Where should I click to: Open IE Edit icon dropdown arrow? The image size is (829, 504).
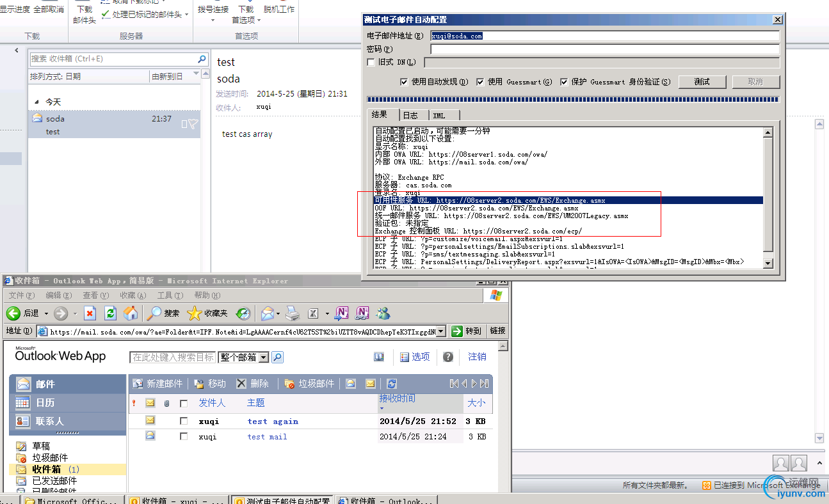click(x=326, y=313)
